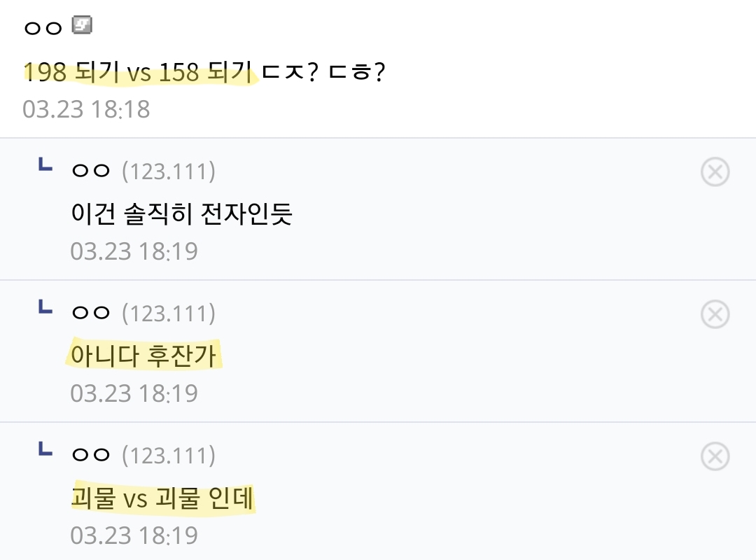Screen dimensions: 756x560
Task: Delete the reply "아니다 후잔가"
Action: (715, 314)
